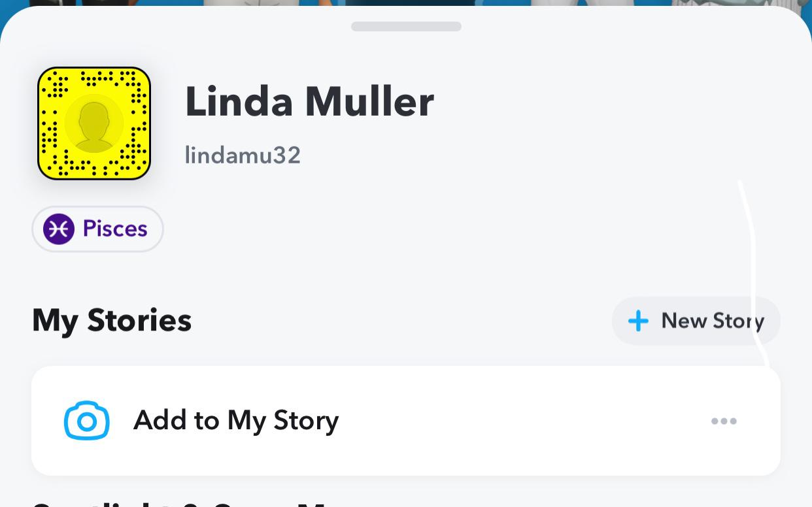Tap the yellow Snapcode image

point(94,123)
